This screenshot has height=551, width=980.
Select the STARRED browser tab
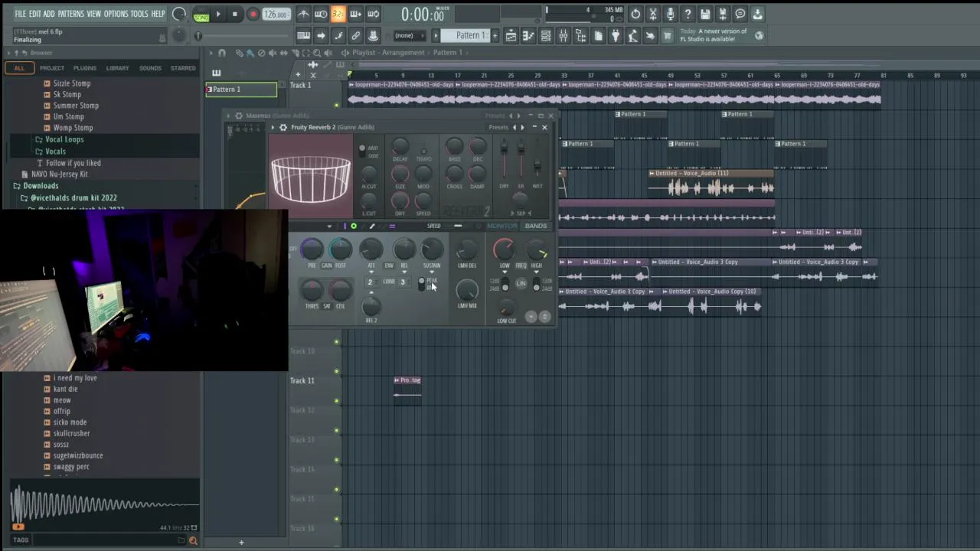coord(183,68)
